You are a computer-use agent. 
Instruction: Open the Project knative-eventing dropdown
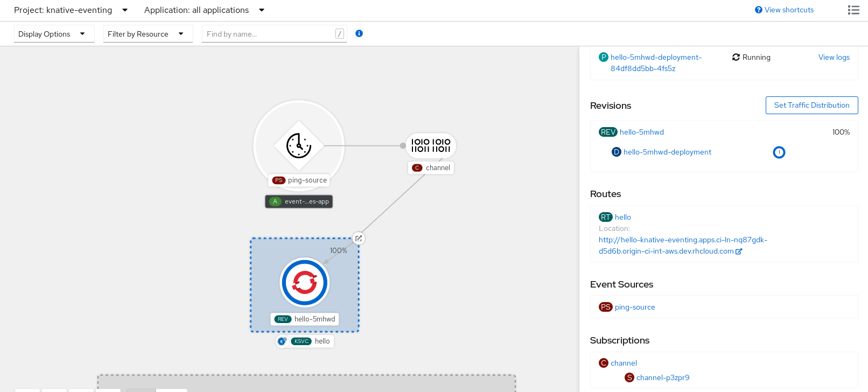71,10
